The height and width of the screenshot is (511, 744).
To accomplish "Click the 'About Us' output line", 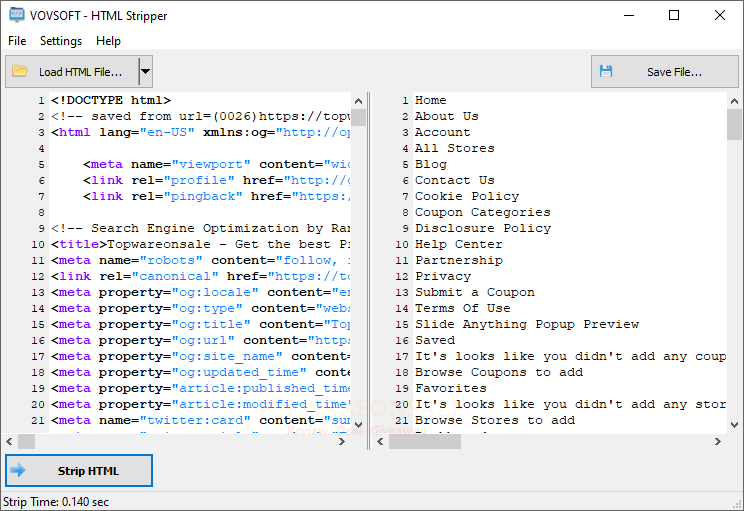I will click(x=446, y=116).
